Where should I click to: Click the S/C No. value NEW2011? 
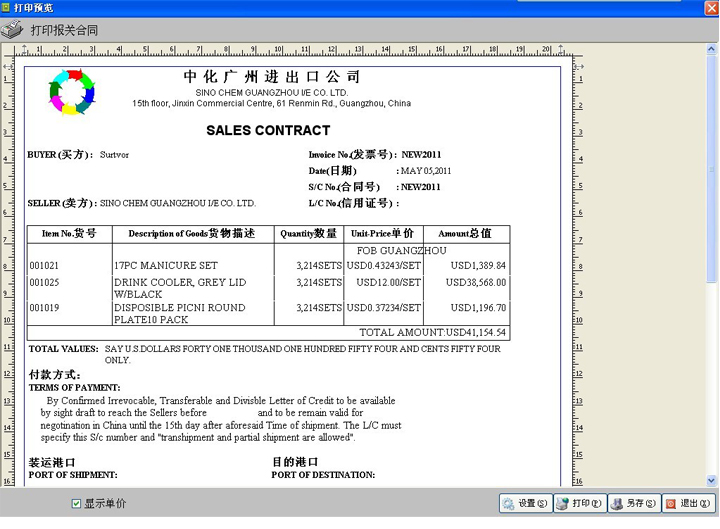[x=421, y=187]
